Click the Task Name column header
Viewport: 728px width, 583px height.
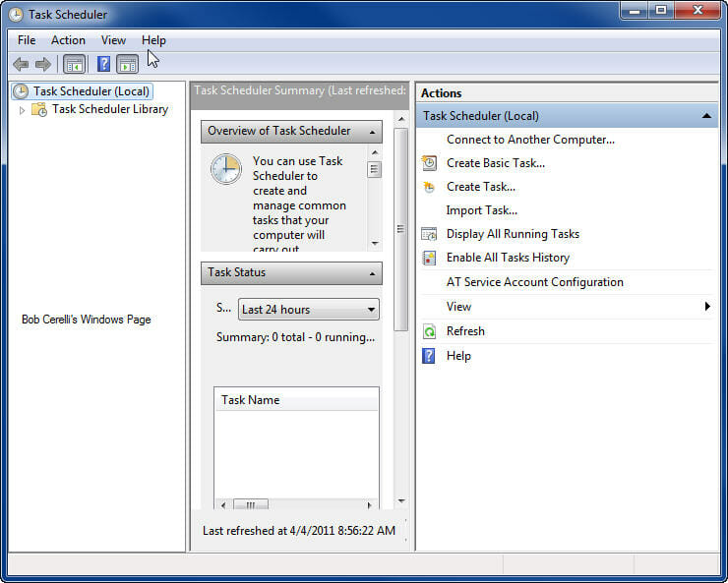(x=296, y=400)
